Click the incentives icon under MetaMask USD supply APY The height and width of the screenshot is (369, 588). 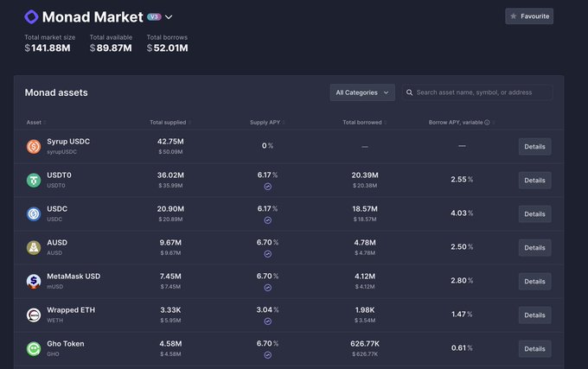(268, 288)
